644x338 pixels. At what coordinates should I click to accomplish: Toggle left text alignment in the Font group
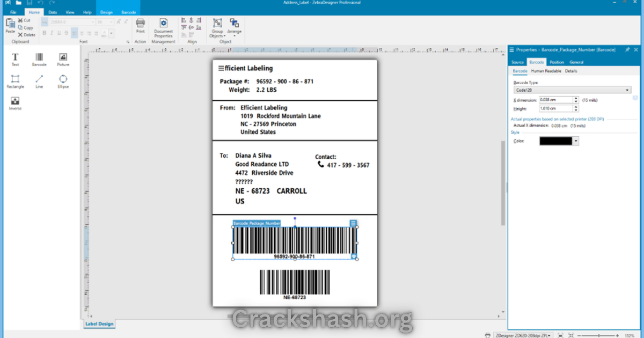pyautogui.click(x=75, y=33)
